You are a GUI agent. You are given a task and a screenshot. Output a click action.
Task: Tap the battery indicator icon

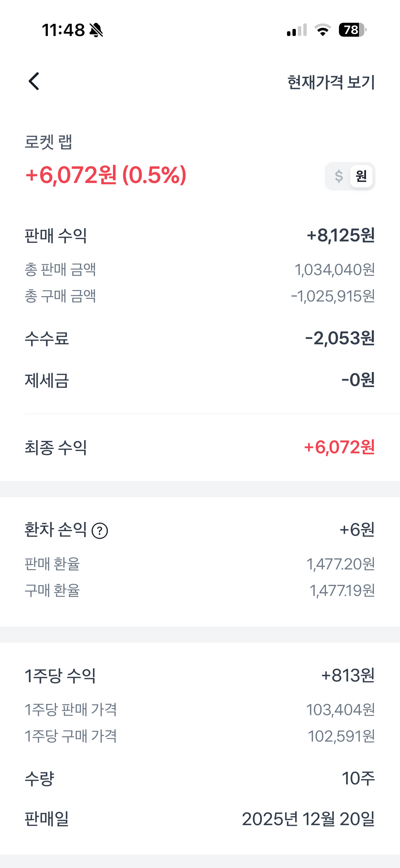click(x=352, y=30)
